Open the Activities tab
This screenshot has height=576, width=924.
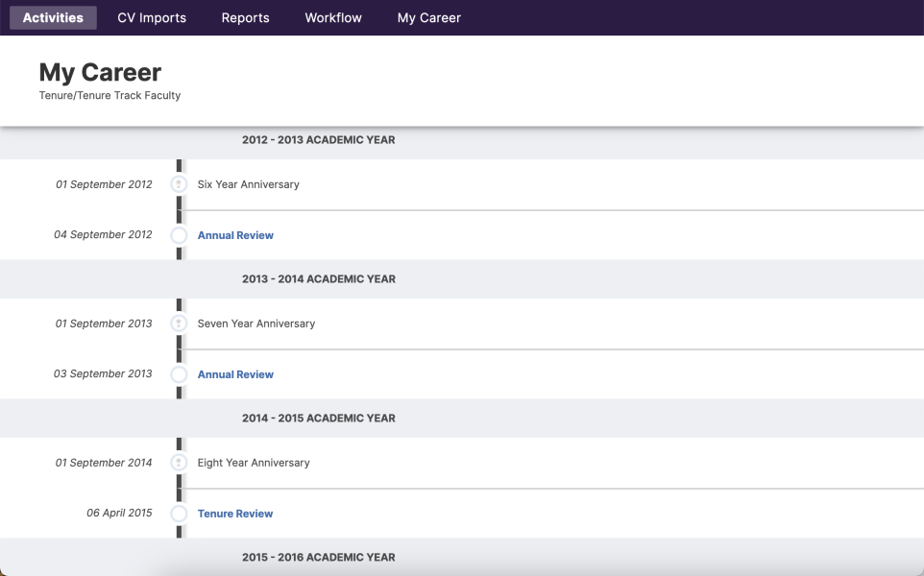click(53, 17)
